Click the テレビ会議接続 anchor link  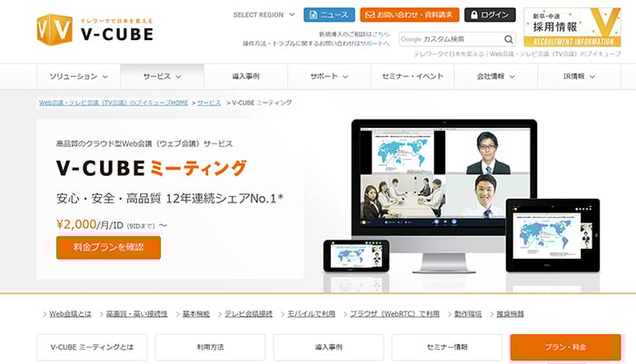click(x=249, y=314)
